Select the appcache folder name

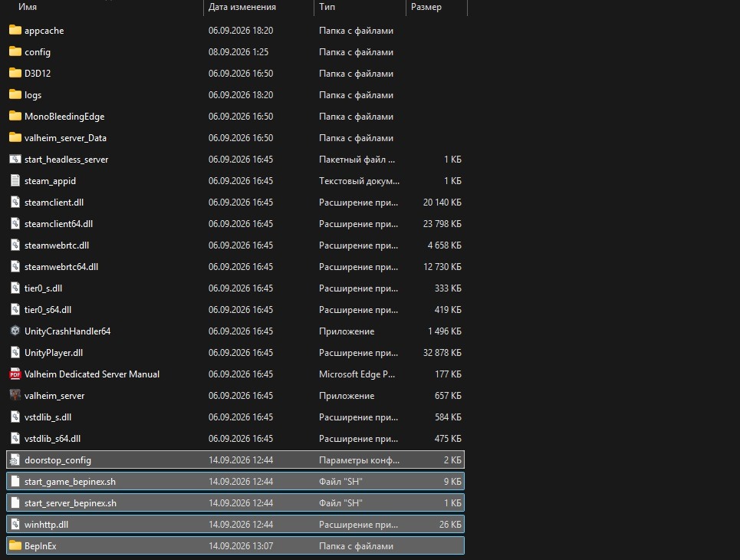point(44,31)
